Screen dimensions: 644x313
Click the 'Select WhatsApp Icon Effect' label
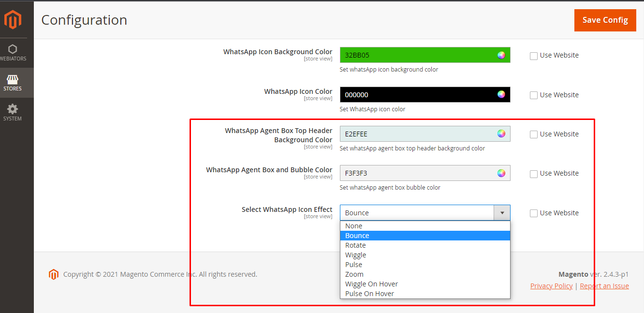pyautogui.click(x=287, y=209)
